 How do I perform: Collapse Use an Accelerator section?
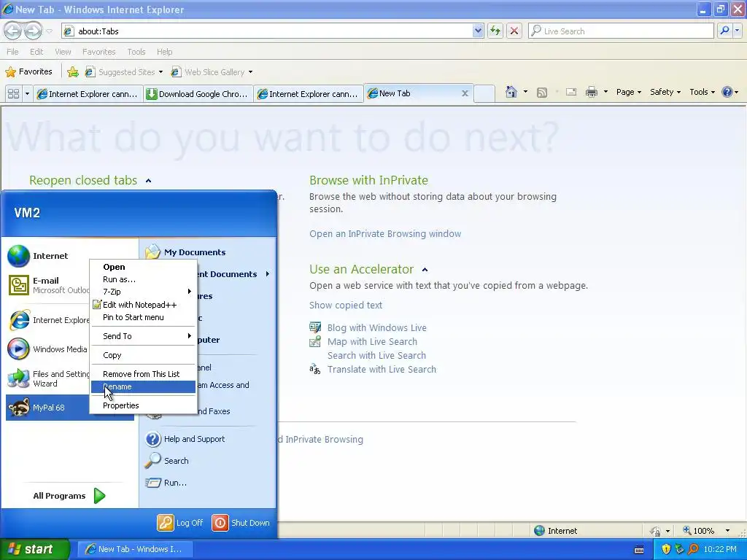coord(425,270)
